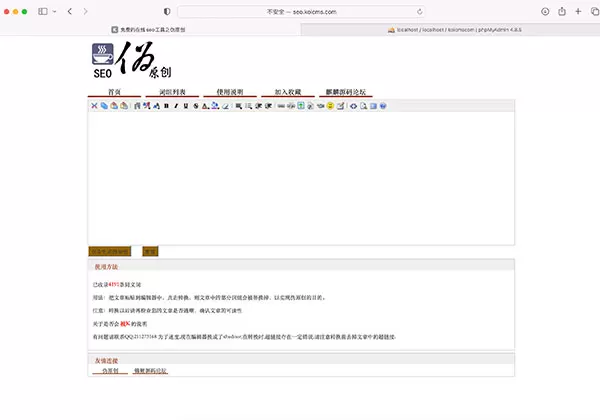The image size is (600, 420).
Task: Open a new Safari tab
Action: (578, 11)
